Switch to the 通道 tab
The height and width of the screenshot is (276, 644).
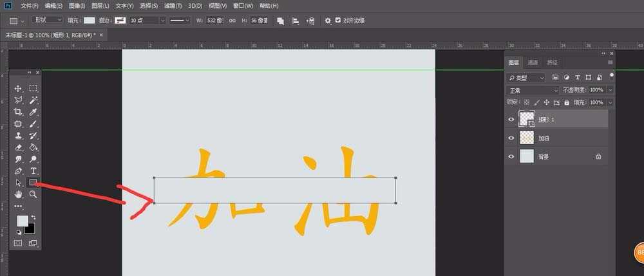coord(533,62)
